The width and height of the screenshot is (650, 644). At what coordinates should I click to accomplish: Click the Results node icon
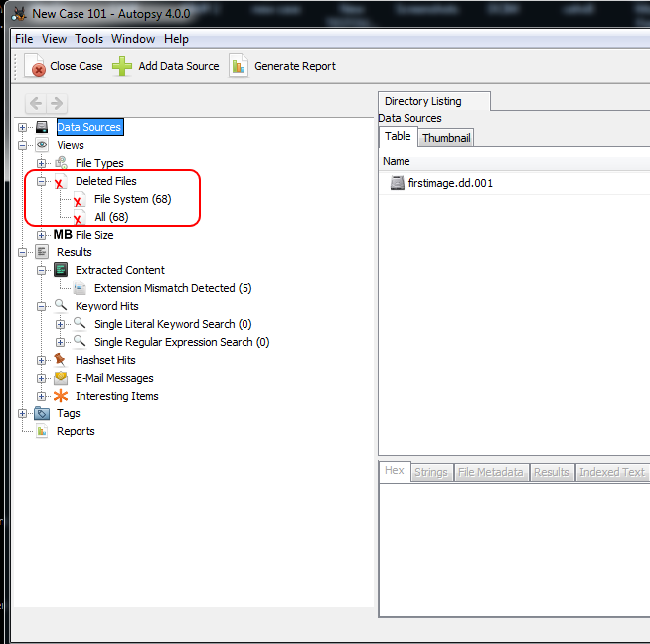pyautogui.click(x=42, y=252)
